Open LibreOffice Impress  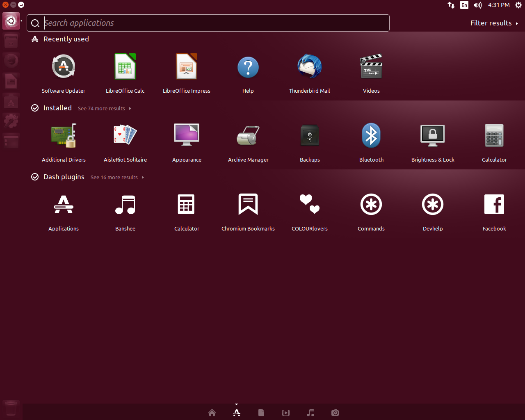(187, 73)
